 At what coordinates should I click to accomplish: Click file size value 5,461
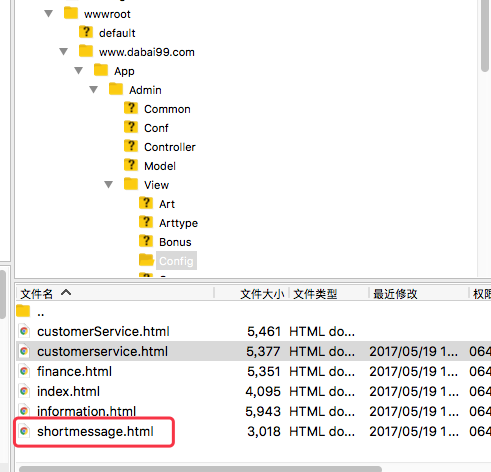click(264, 332)
